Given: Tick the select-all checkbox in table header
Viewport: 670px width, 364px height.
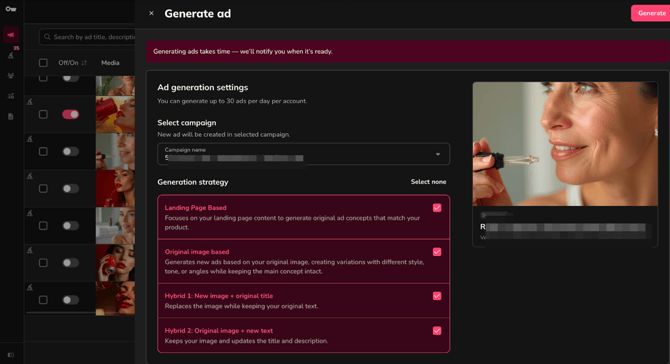Looking at the screenshot, I should (43, 63).
